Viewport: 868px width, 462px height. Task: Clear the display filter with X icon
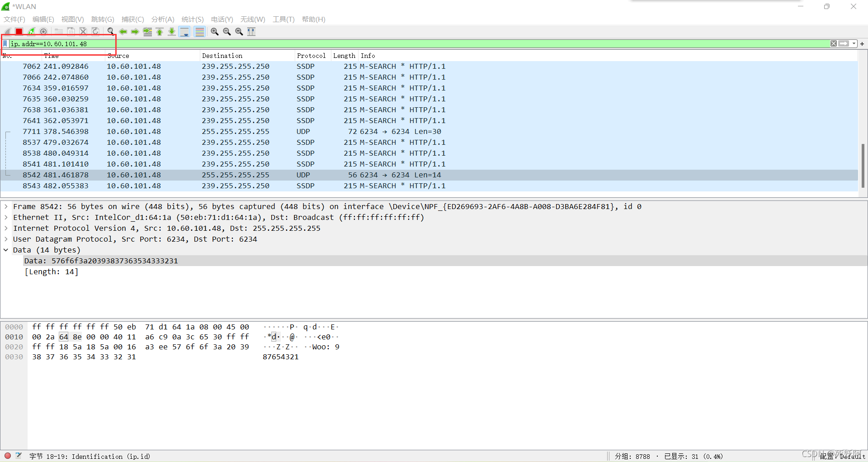tap(833, 43)
